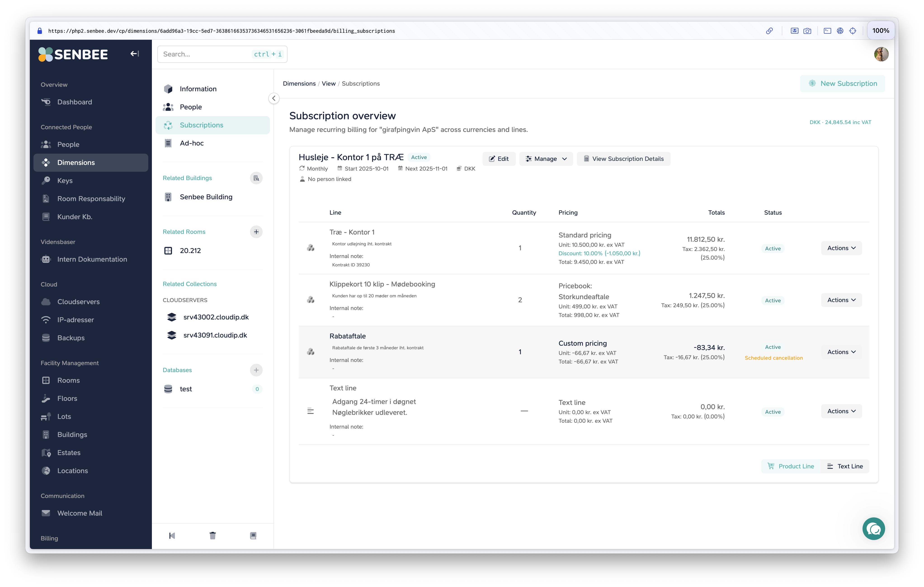924x587 pixels.
Task: Open Backups in sidebar
Action: [91, 338]
